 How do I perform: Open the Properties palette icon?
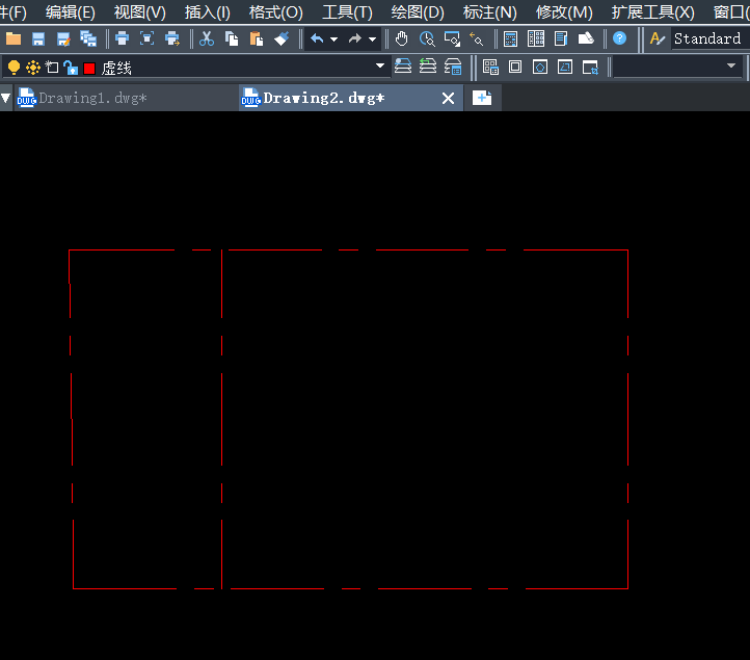tap(510, 39)
